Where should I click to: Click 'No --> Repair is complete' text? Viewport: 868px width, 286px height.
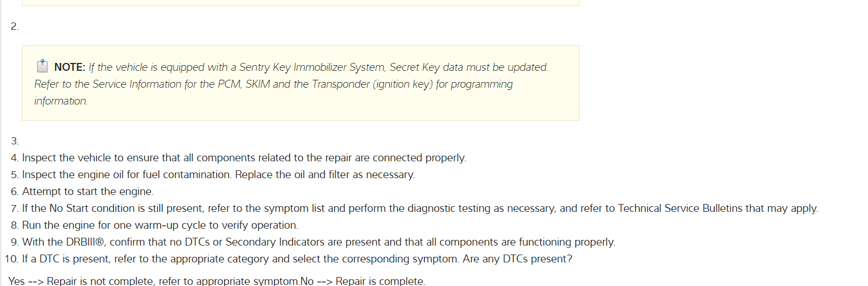pyautogui.click(x=363, y=280)
